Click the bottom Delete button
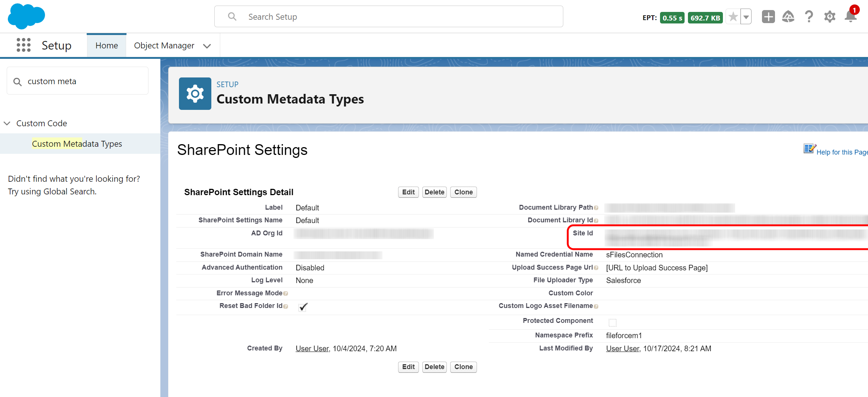868x397 pixels. (435, 367)
